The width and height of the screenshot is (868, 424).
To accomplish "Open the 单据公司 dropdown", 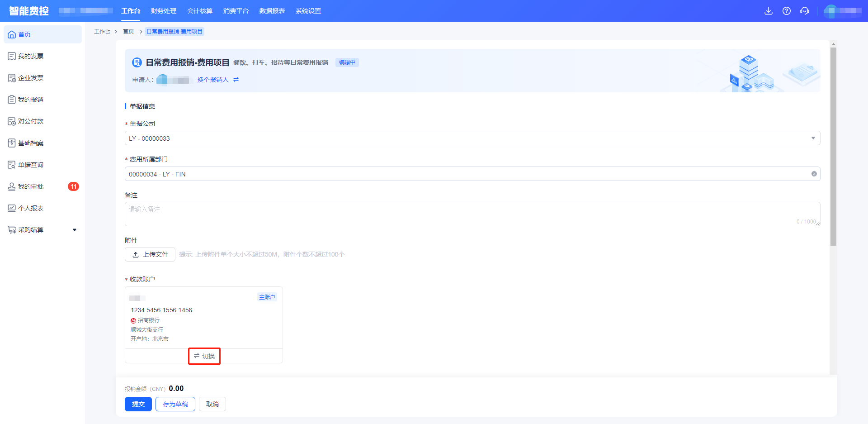I will pyautogui.click(x=472, y=138).
